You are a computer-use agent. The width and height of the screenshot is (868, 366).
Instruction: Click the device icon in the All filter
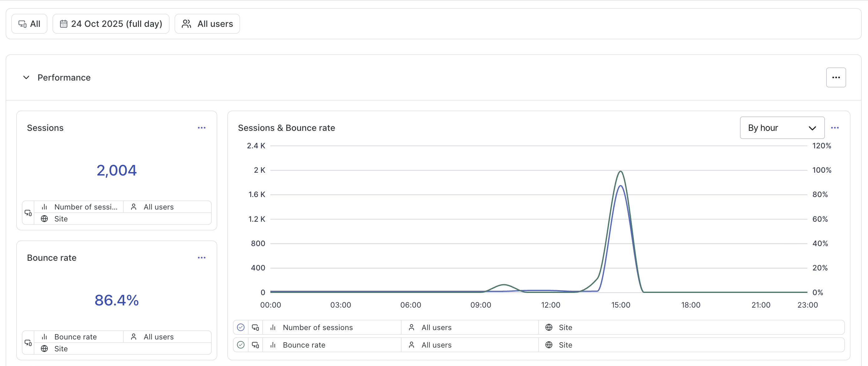[22, 24]
